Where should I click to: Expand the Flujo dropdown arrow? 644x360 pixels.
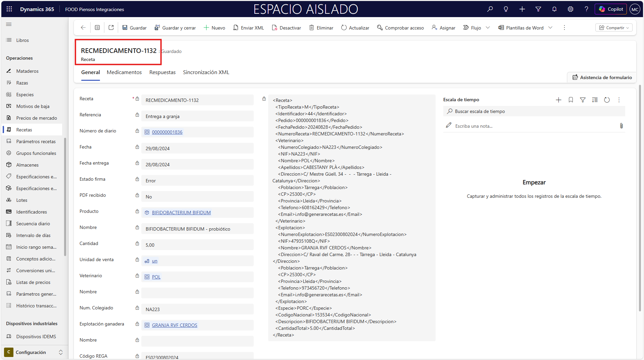click(488, 28)
